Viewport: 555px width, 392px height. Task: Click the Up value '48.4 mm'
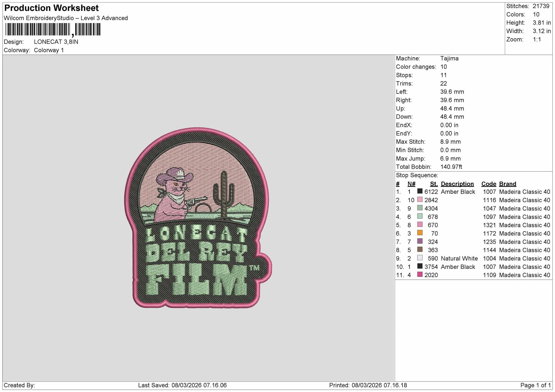452,108
